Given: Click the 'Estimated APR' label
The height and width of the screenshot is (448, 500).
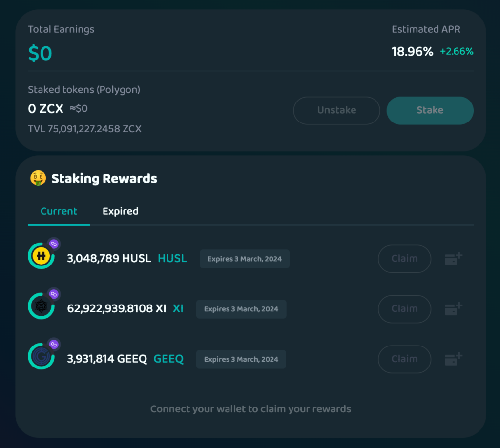Looking at the screenshot, I should (x=426, y=29).
